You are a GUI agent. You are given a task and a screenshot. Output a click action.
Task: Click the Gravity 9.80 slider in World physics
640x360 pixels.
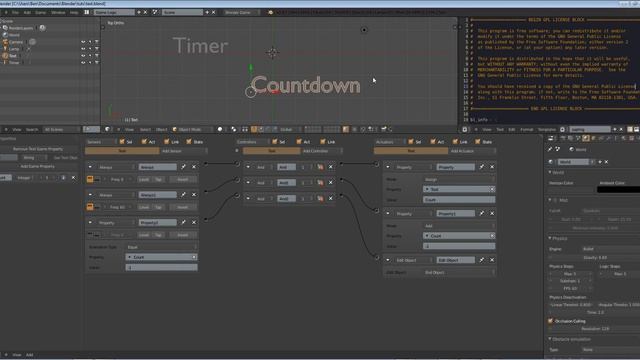595,258
